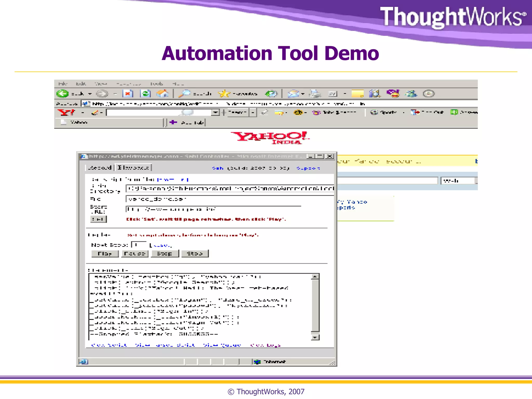This screenshot has height=399, width=532.
Task: Click the Sports button on Yahoo toolbar
Action: (384, 112)
